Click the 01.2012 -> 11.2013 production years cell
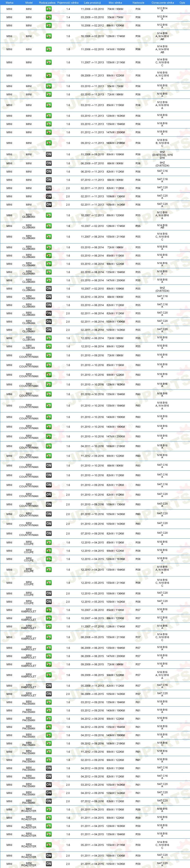Screen dimensions: 190x868 pos(93,133)
